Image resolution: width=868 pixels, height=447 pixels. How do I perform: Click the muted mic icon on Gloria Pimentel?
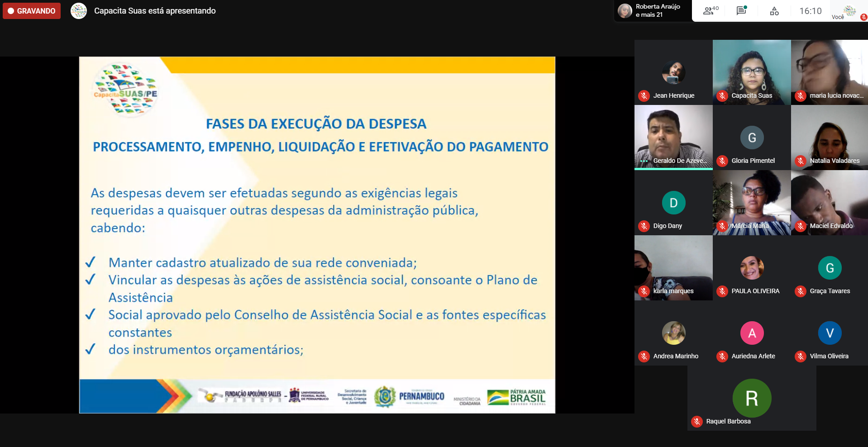click(722, 161)
